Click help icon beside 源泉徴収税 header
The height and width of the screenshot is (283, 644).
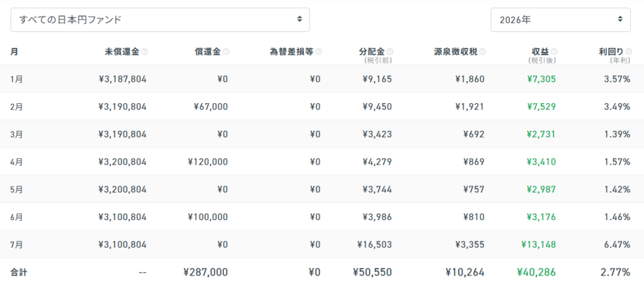tap(482, 52)
